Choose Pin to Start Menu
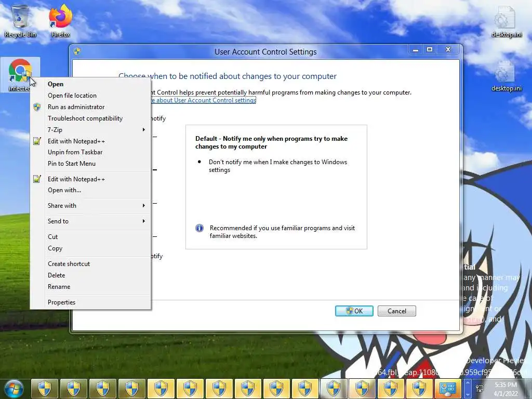 pyautogui.click(x=90, y=164)
